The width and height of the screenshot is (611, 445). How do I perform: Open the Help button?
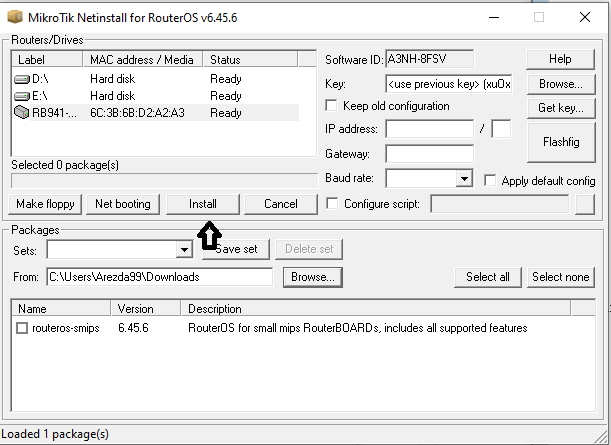[560, 59]
